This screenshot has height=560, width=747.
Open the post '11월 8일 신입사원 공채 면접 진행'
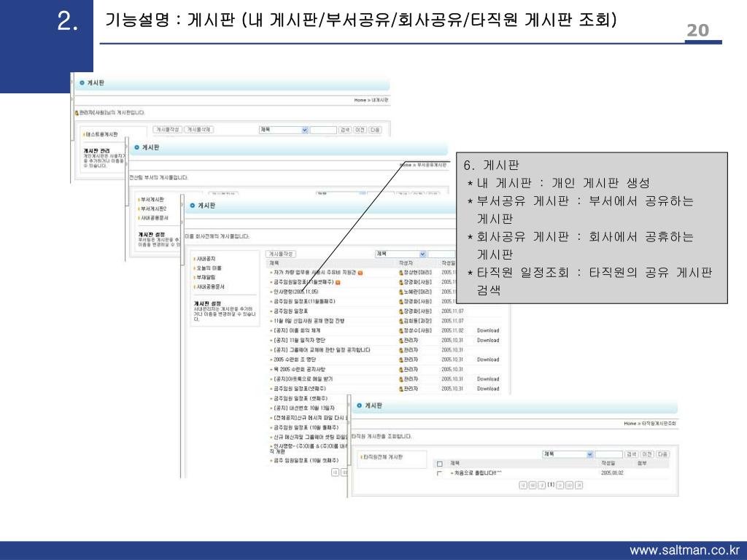pyautogui.click(x=309, y=321)
